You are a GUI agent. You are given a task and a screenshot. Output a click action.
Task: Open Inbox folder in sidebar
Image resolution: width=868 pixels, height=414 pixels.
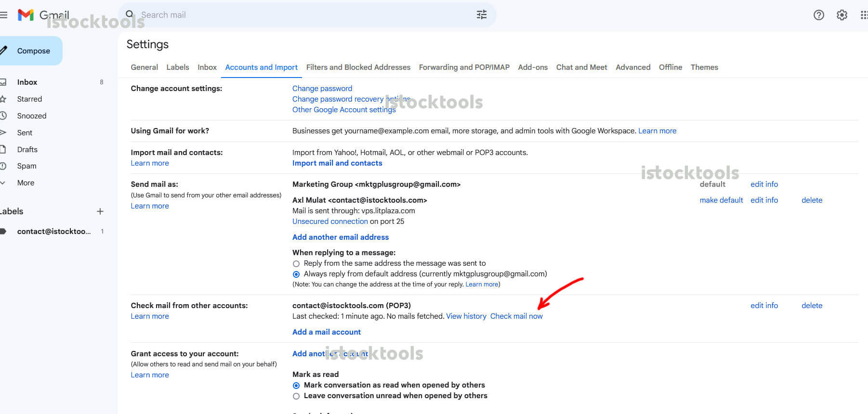(x=27, y=82)
